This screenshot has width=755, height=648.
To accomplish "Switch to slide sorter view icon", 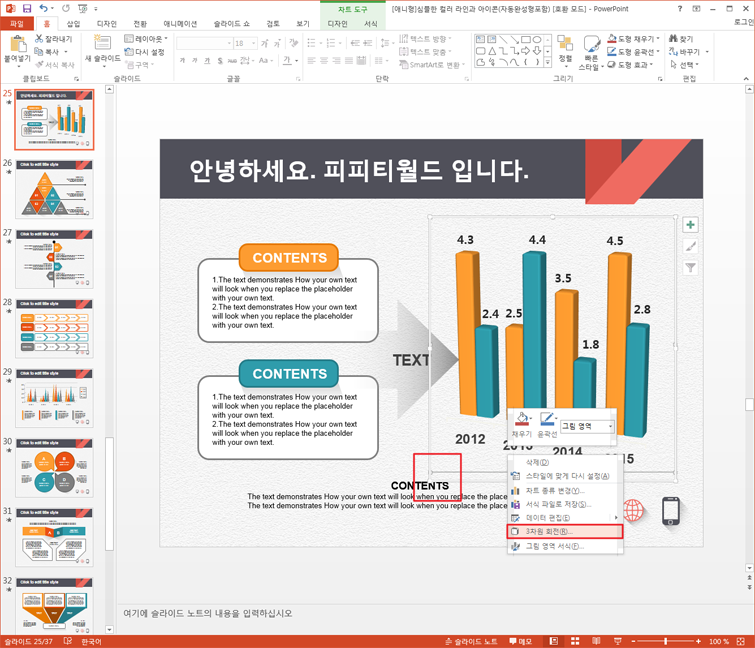I will tap(575, 641).
